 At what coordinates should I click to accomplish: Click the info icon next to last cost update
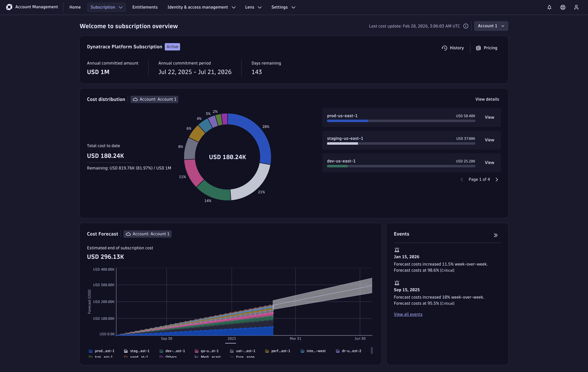pyautogui.click(x=466, y=26)
